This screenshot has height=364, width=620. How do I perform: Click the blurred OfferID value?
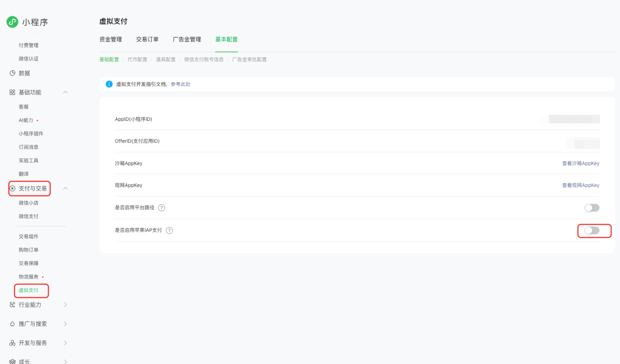[x=583, y=142]
